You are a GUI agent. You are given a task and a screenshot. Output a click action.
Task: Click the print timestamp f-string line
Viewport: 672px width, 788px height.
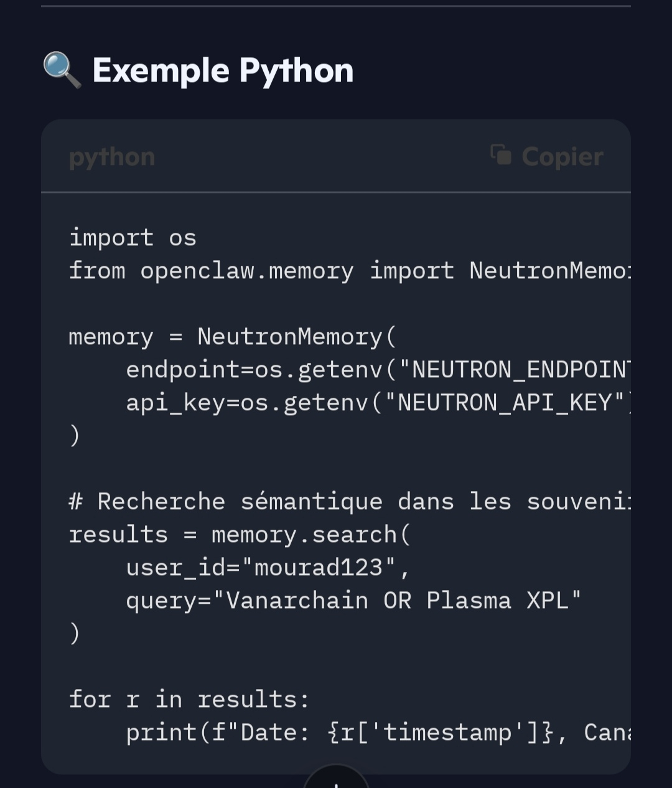coord(376,733)
